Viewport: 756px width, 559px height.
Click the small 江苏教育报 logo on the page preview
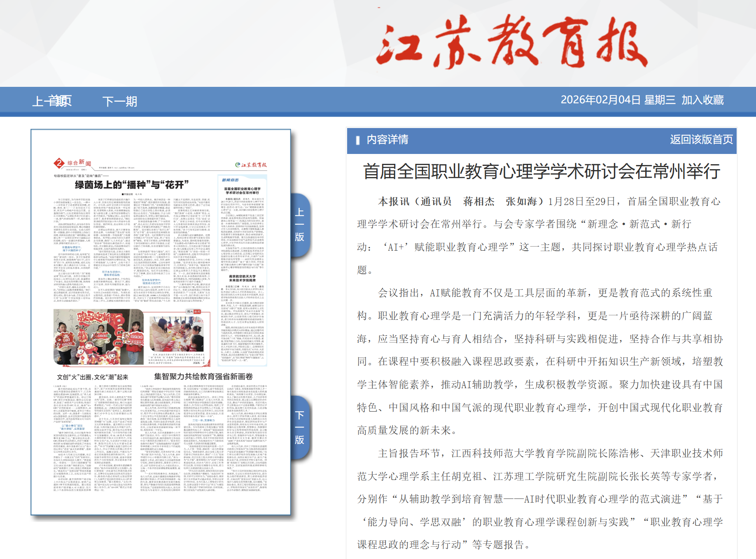tap(251, 165)
